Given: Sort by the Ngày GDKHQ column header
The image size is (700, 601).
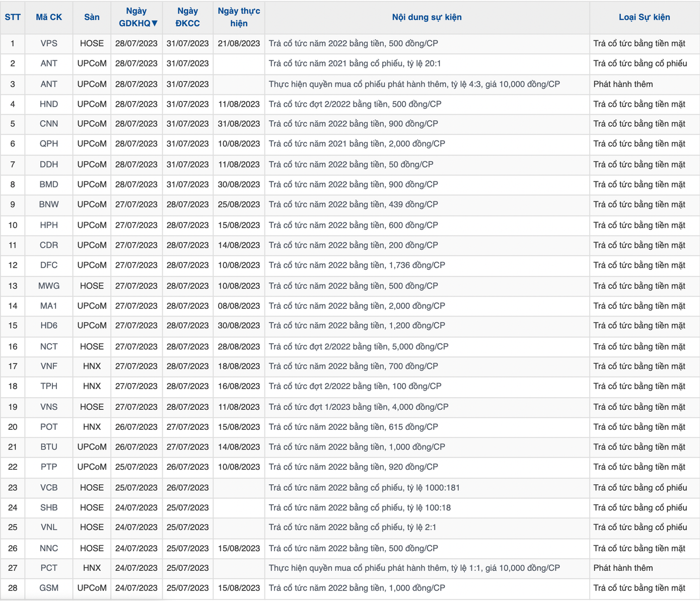Looking at the screenshot, I should (x=137, y=17).
